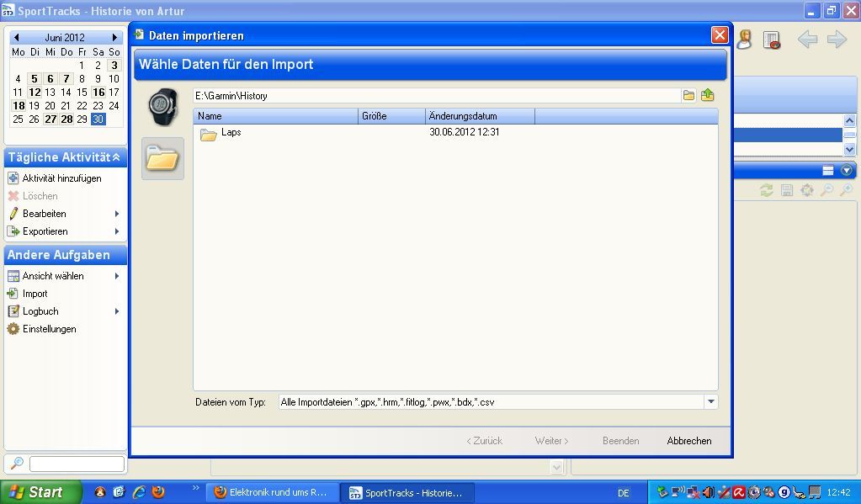Screen dimensions: 861x504
Task: Switch to Elektronik rund ums R... taskbar window
Action: click(x=272, y=492)
